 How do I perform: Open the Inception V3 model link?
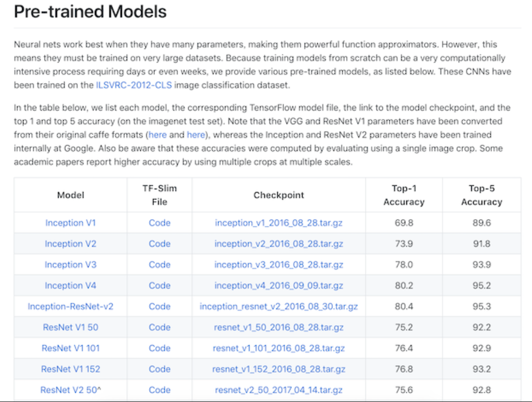[x=70, y=265]
